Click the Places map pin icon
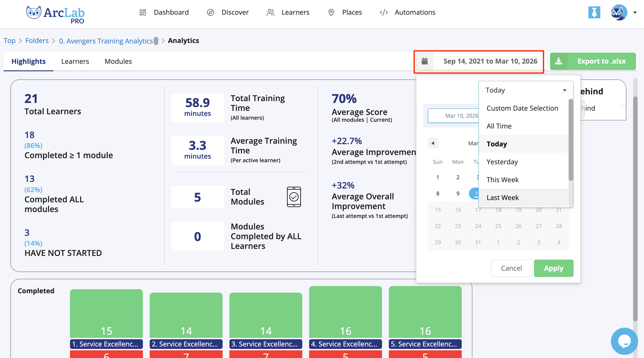This screenshot has height=358, width=644. 331,12
